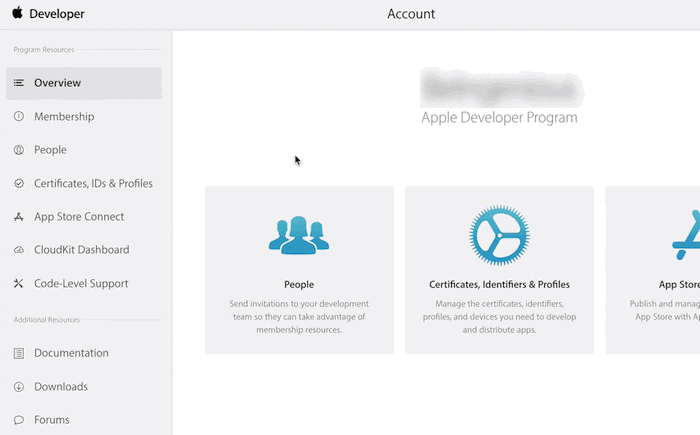Open Documentation resource link
Image resolution: width=700 pixels, height=435 pixels.
[71, 353]
